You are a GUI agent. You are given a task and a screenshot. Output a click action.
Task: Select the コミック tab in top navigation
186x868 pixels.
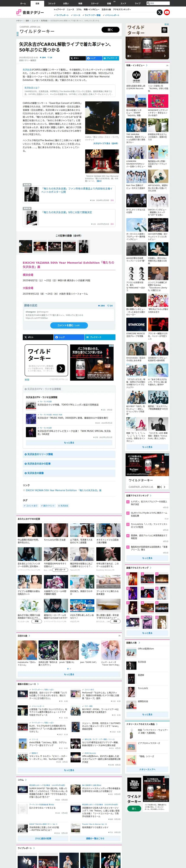click(x=52, y=3)
